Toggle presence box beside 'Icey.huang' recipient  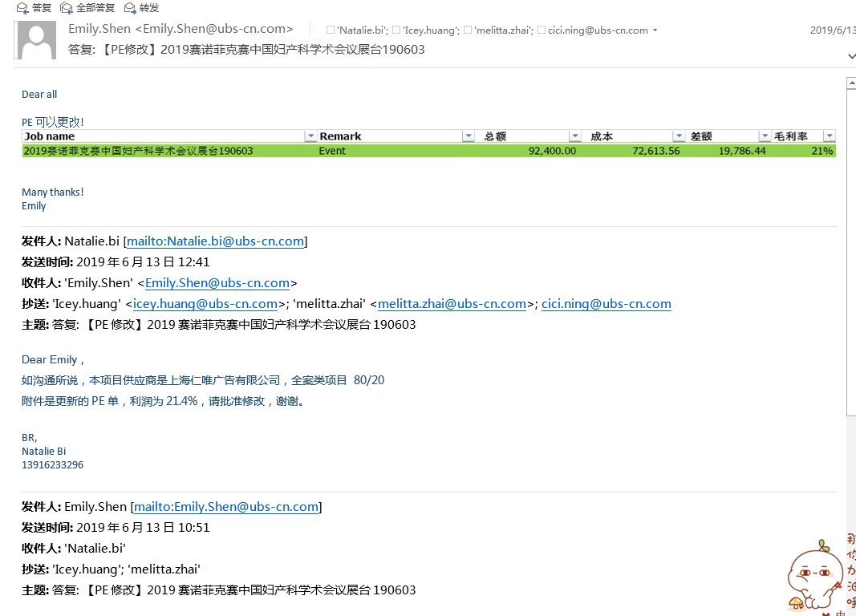click(x=396, y=30)
